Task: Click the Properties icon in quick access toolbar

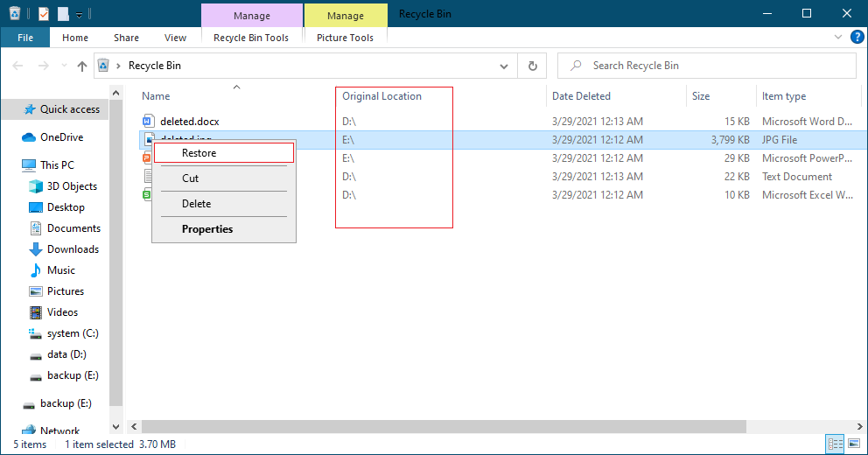Action: pos(44,14)
